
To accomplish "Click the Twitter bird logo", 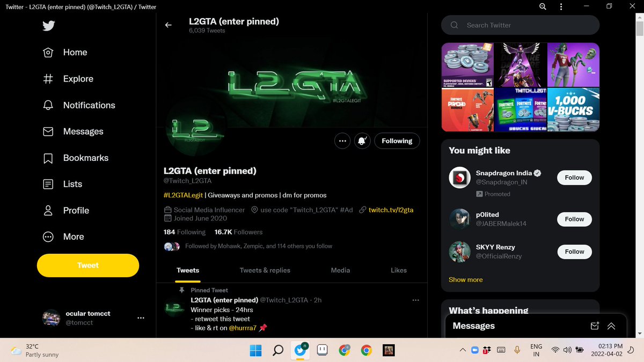I will click(x=48, y=26).
